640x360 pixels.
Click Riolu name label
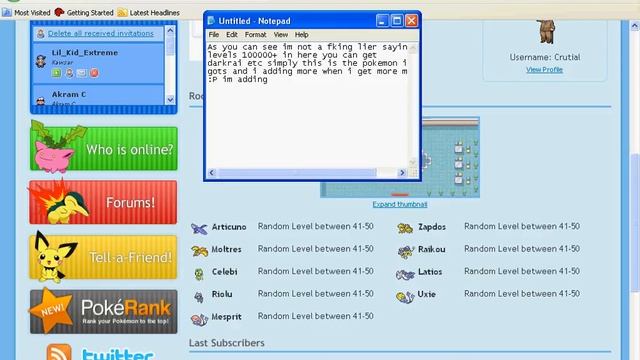222,294
